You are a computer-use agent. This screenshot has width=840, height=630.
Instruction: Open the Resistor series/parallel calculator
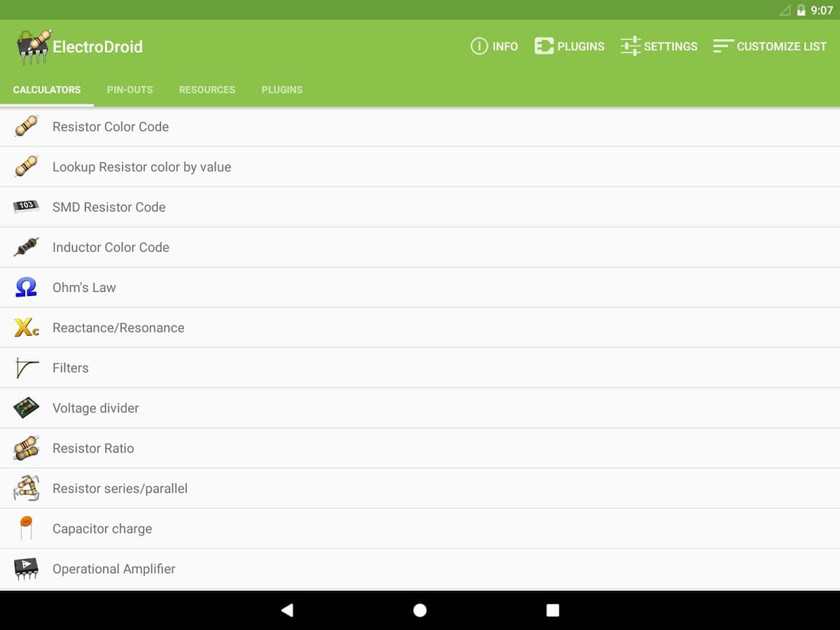click(x=120, y=489)
